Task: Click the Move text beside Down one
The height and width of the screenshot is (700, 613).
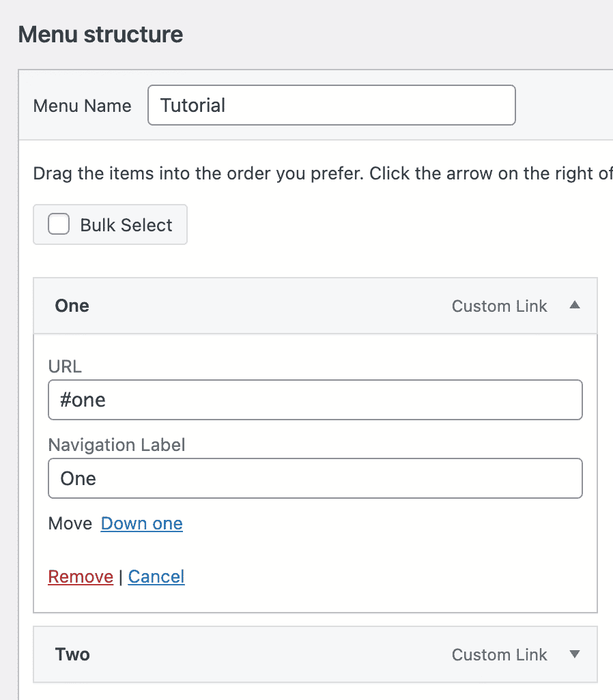Action: click(x=70, y=523)
